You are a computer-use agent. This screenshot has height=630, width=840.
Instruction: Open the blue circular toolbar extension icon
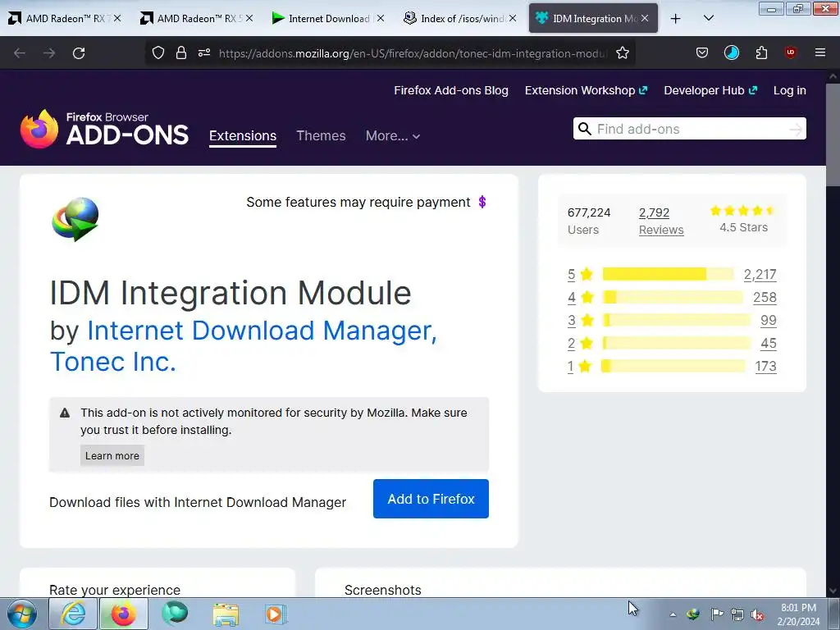pyautogui.click(x=731, y=52)
